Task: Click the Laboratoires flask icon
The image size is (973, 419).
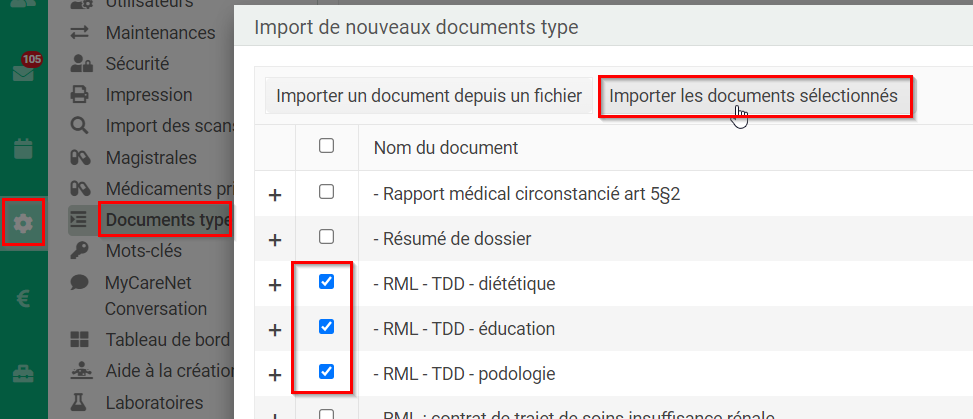Action: pos(80,402)
